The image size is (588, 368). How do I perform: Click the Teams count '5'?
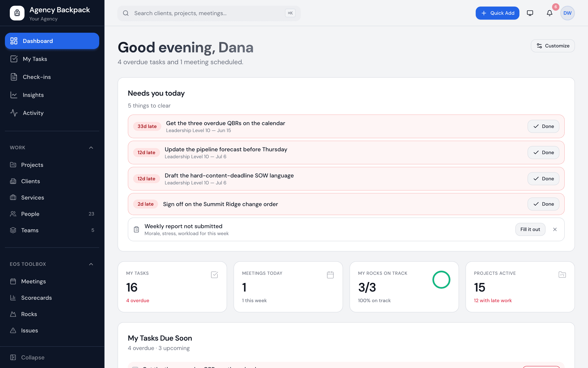point(93,230)
